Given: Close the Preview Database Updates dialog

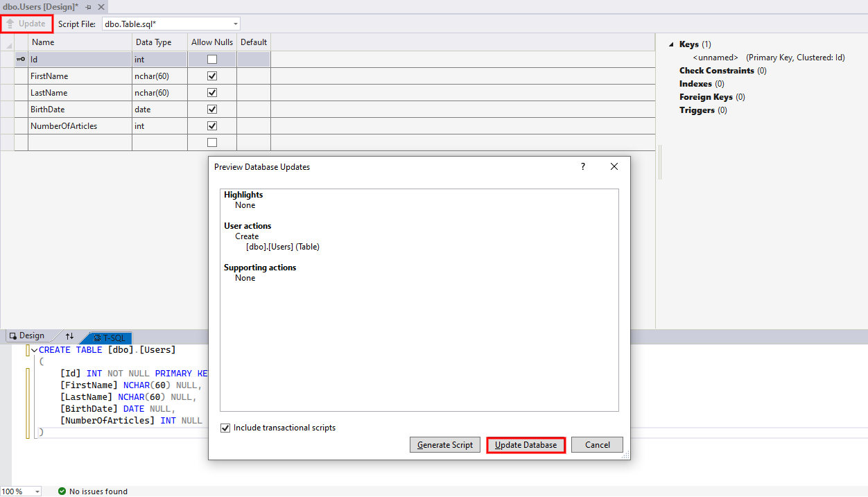Looking at the screenshot, I should point(614,167).
